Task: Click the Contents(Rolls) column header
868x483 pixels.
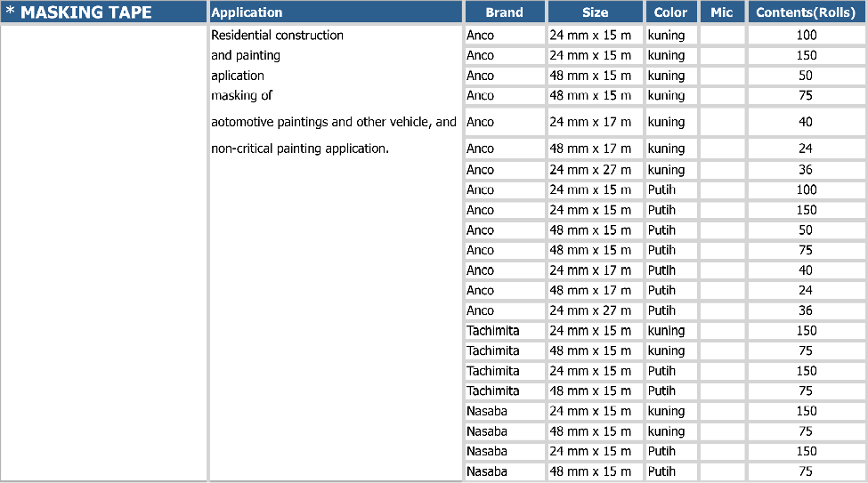Action: [x=805, y=12]
